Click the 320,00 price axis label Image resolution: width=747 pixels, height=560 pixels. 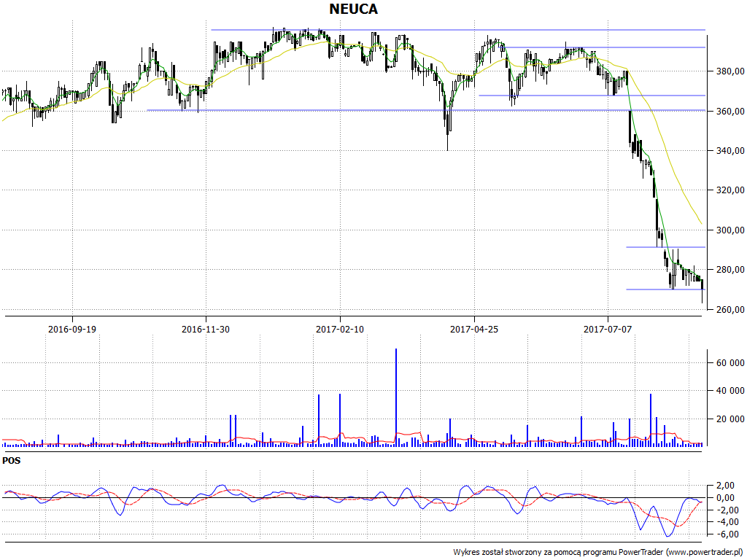(x=729, y=190)
